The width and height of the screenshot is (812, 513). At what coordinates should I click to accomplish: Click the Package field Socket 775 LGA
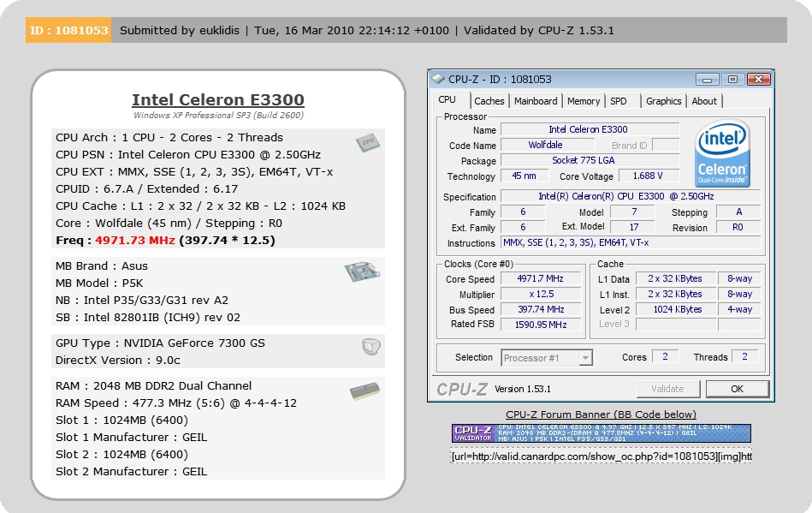click(x=590, y=161)
